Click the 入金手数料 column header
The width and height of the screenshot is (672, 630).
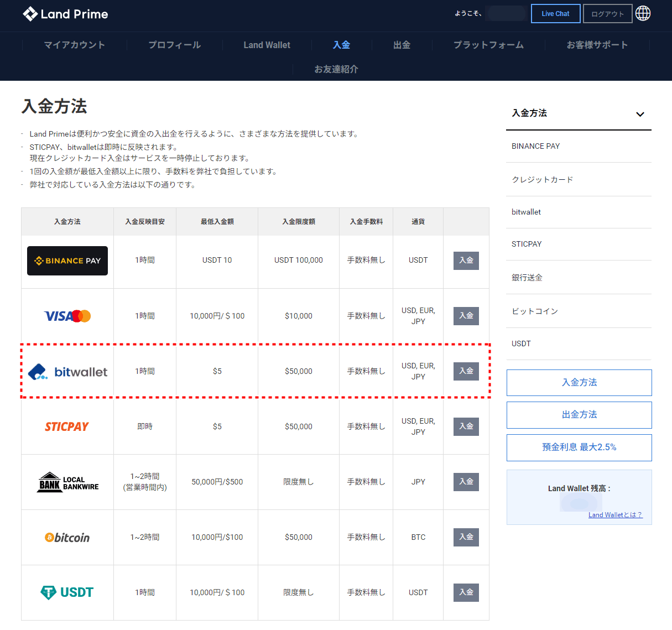(x=366, y=221)
